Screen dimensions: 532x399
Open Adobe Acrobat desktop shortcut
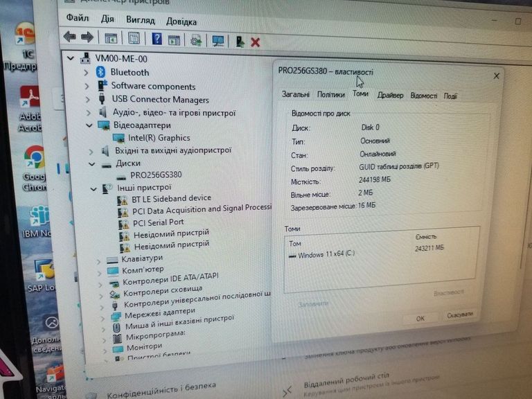coord(30,109)
